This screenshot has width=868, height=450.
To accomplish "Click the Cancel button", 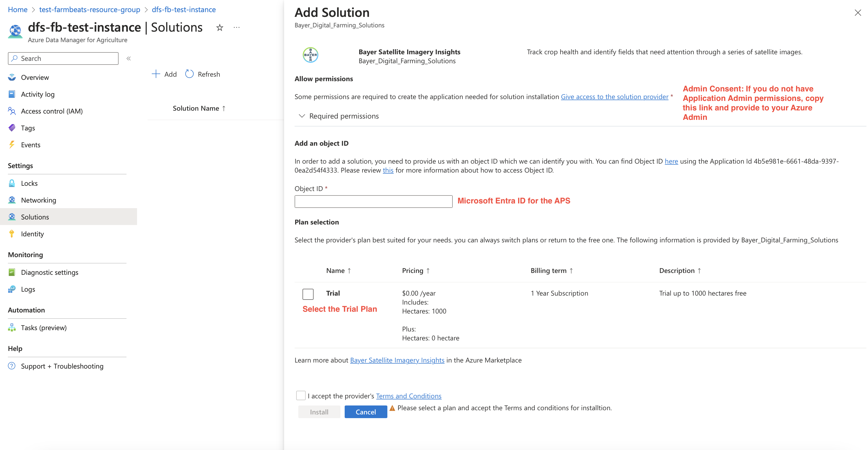I will [365, 412].
